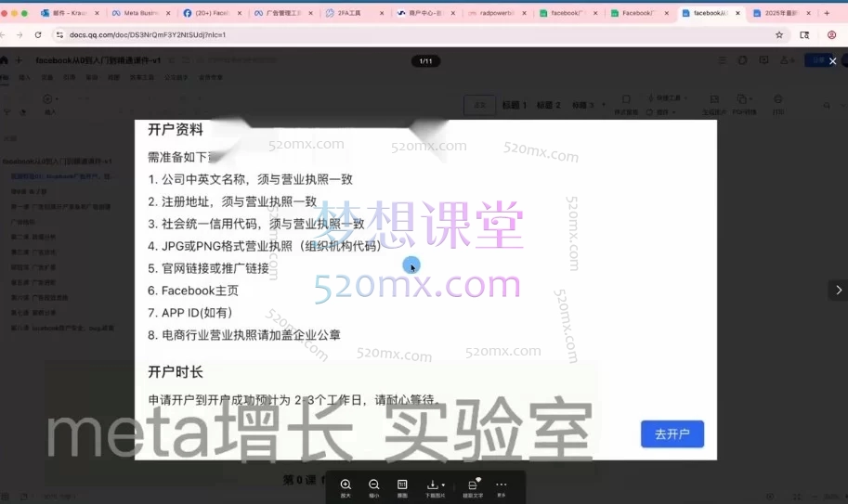This screenshot has width=848, height=504.
Task: Open the reading list / media icon near star
Action: (x=804, y=34)
